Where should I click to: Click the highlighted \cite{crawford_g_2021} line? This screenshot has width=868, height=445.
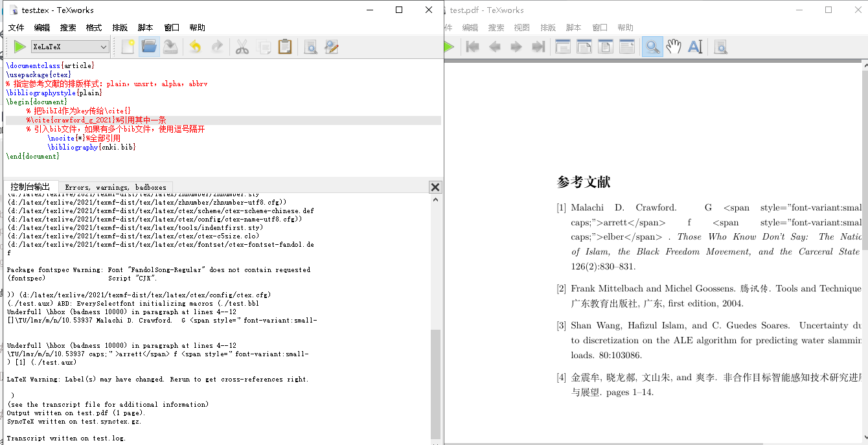(223, 120)
